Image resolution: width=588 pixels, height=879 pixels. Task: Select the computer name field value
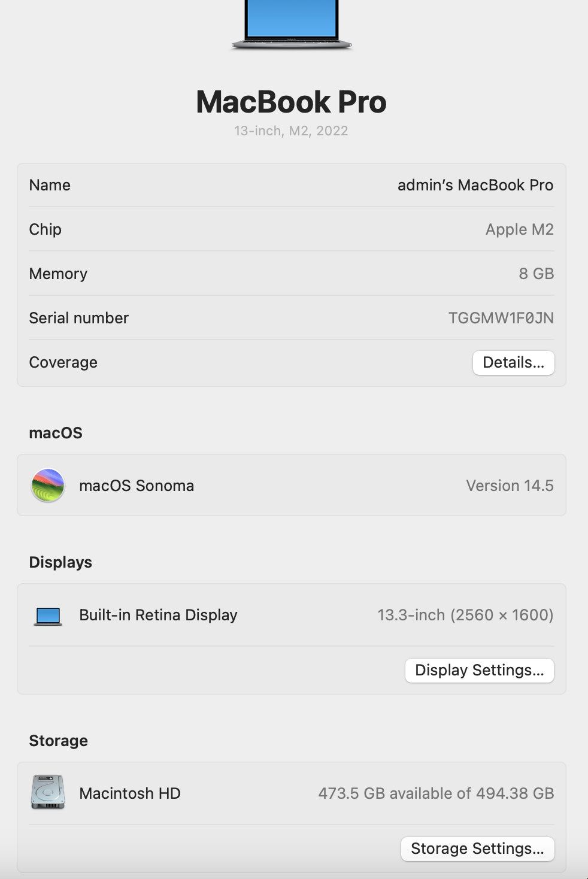click(x=475, y=185)
